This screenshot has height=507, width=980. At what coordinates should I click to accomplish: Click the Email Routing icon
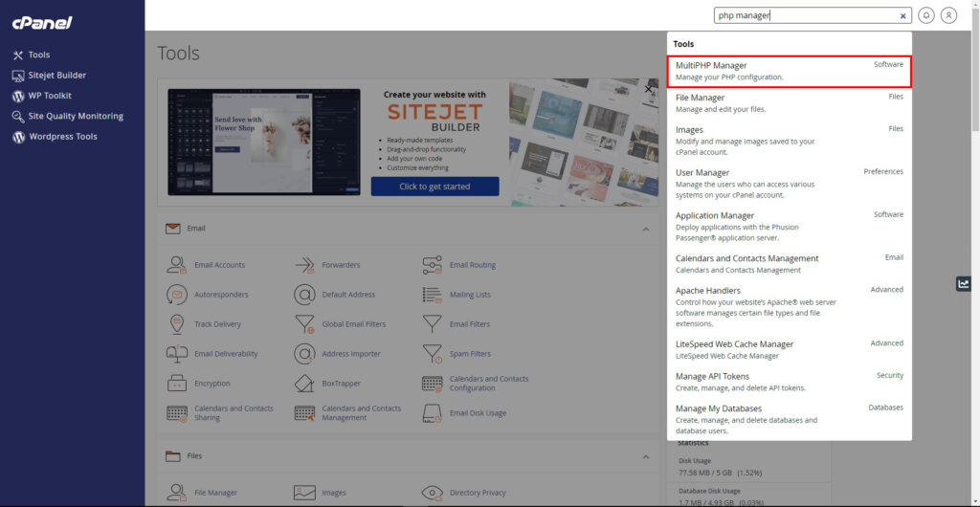pyautogui.click(x=432, y=265)
